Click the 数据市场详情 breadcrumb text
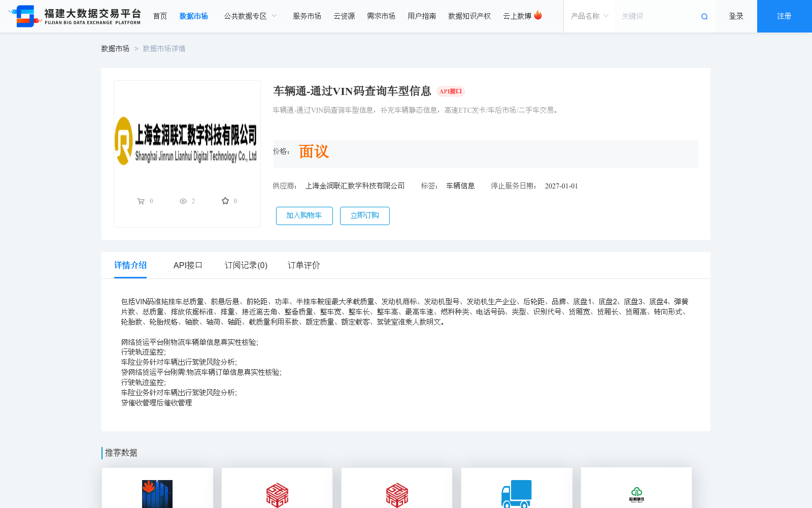 click(x=164, y=49)
